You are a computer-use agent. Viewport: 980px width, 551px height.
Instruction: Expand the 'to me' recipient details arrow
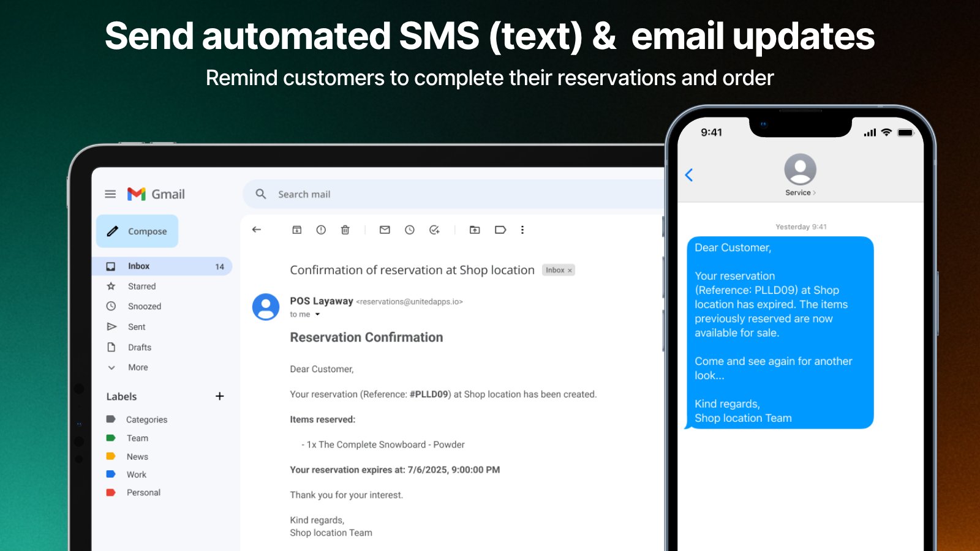coord(317,315)
